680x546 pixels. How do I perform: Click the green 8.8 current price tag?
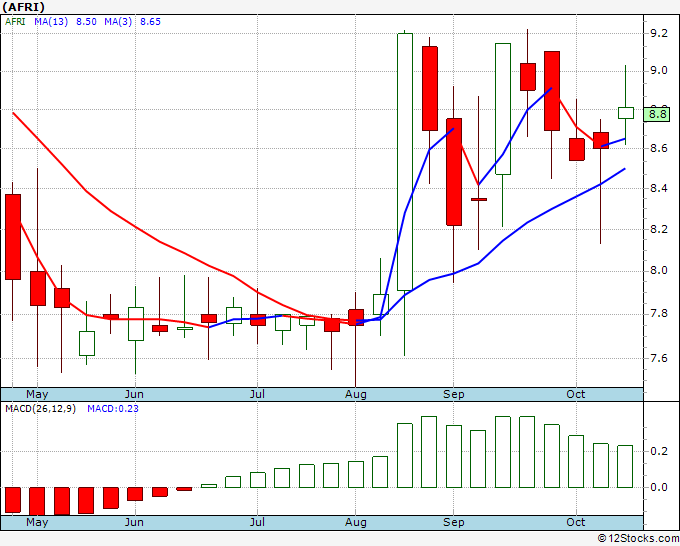coord(657,114)
